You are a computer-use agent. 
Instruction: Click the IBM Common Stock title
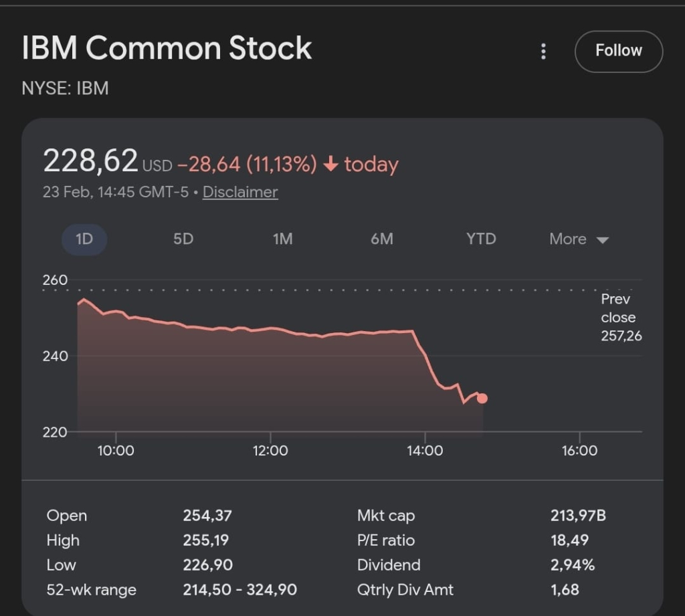coord(167,49)
